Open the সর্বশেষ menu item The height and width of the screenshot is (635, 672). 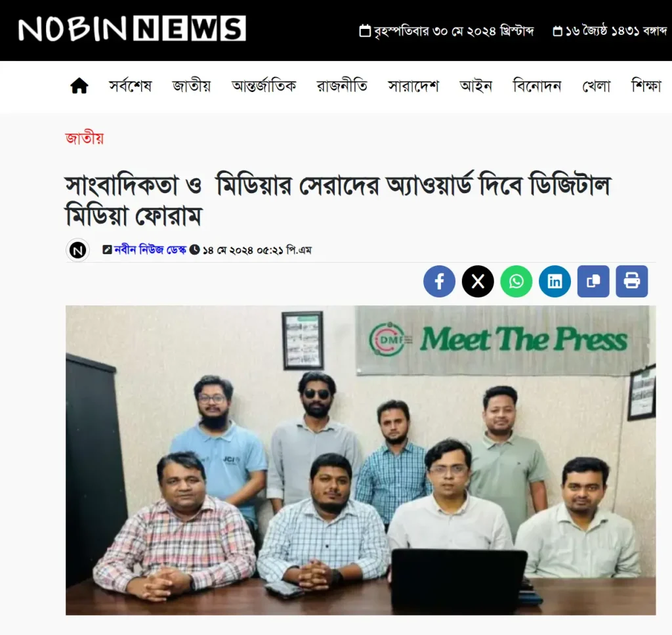pos(131,86)
